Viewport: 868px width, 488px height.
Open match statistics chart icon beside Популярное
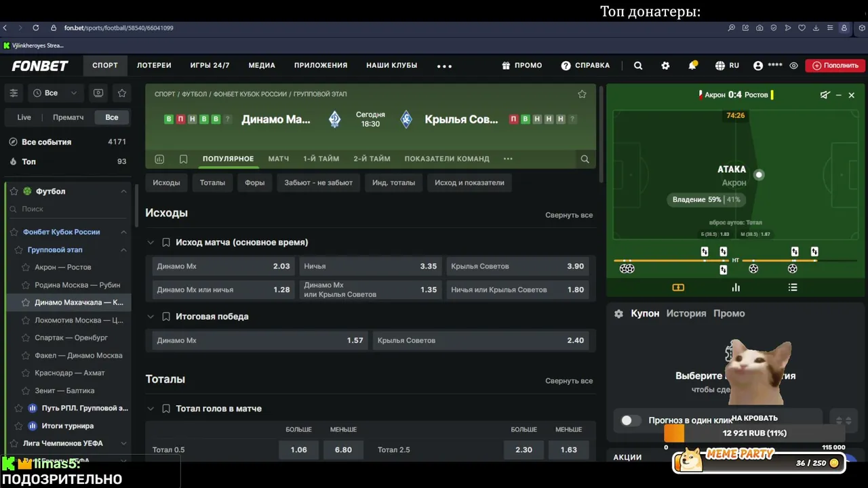pos(159,159)
